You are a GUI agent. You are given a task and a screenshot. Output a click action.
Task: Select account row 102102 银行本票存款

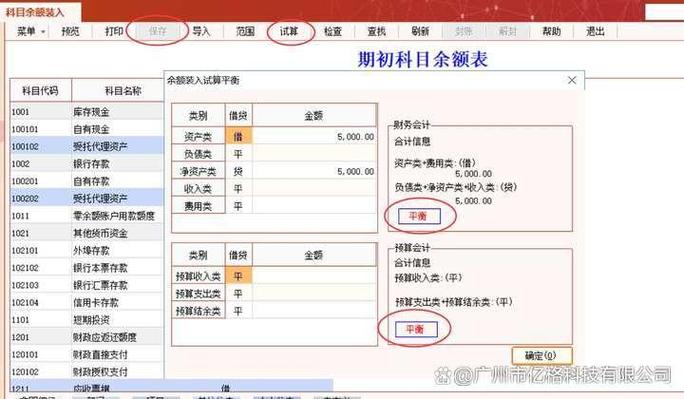[86, 268]
